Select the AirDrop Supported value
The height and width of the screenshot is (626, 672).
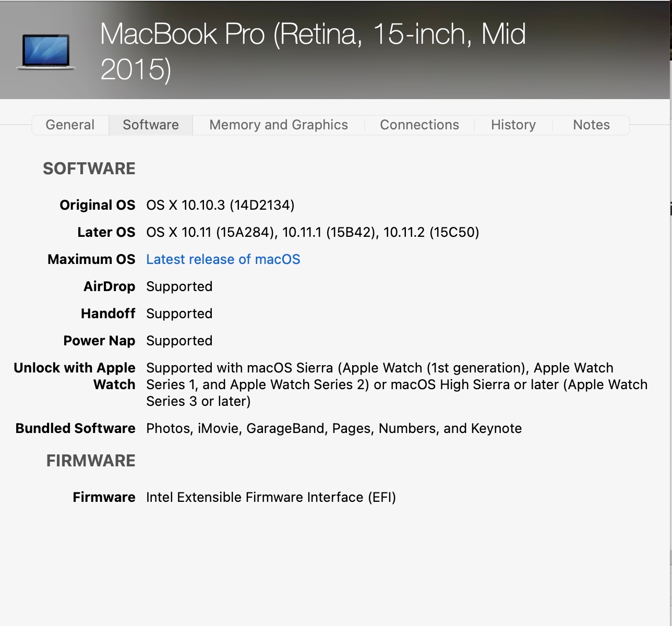click(x=179, y=286)
